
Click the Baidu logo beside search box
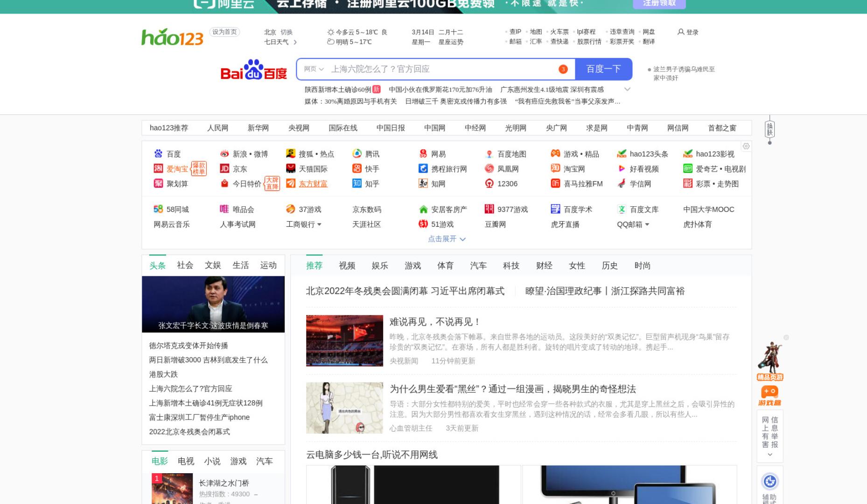(253, 70)
